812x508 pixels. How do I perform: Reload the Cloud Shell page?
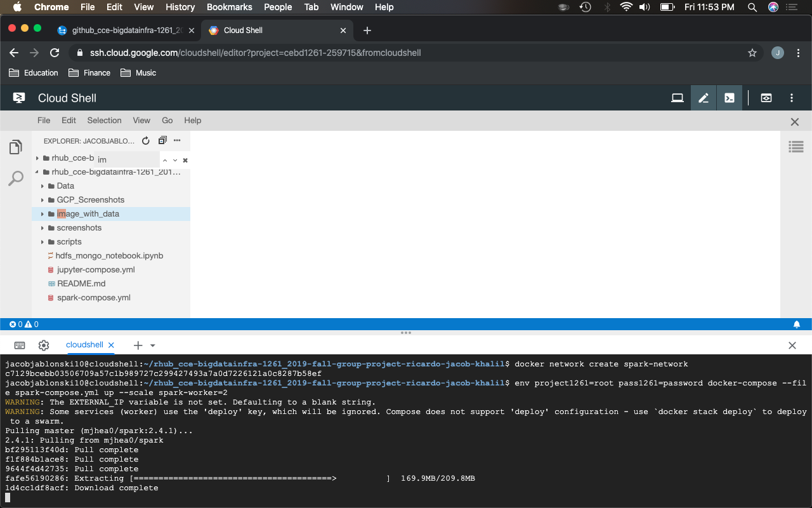point(55,53)
